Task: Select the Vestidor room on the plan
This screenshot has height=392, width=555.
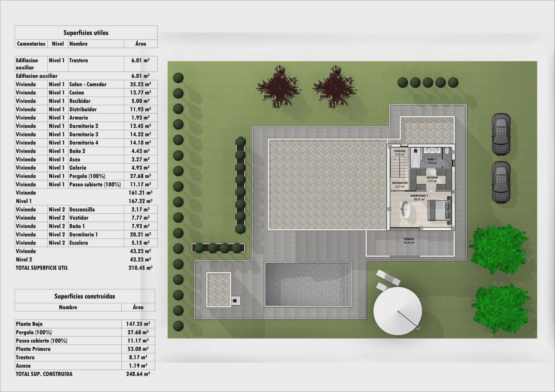Action: 432,179
